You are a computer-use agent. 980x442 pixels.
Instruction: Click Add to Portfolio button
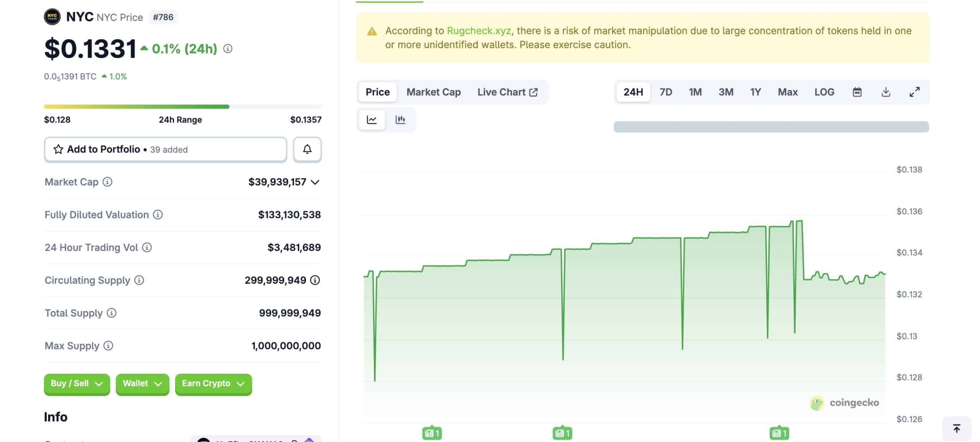point(165,149)
